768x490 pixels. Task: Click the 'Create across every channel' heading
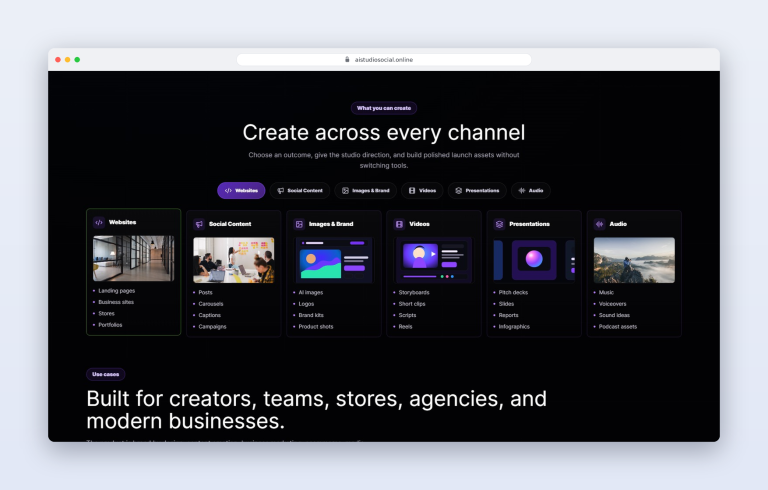click(384, 132)
